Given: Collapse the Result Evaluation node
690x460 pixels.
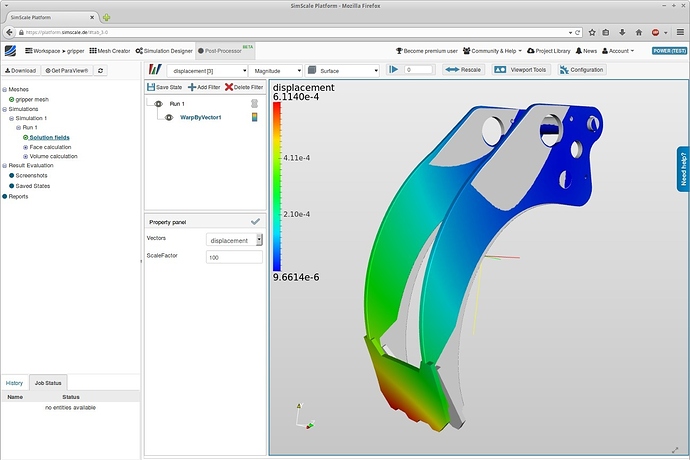Looking at the screenshot, I should [x=4, y=166].
